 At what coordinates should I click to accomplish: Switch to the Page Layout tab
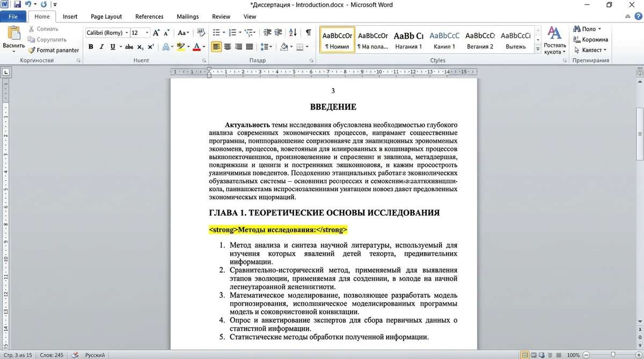coord(106,17)
